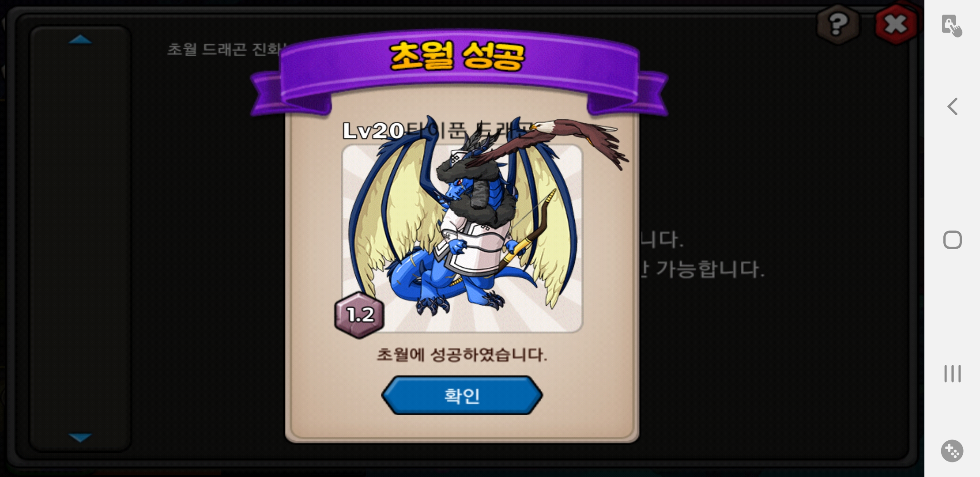Tap the Android home square button
The height and width of the screenshot is (477, 980).
[x=953, y=240]
